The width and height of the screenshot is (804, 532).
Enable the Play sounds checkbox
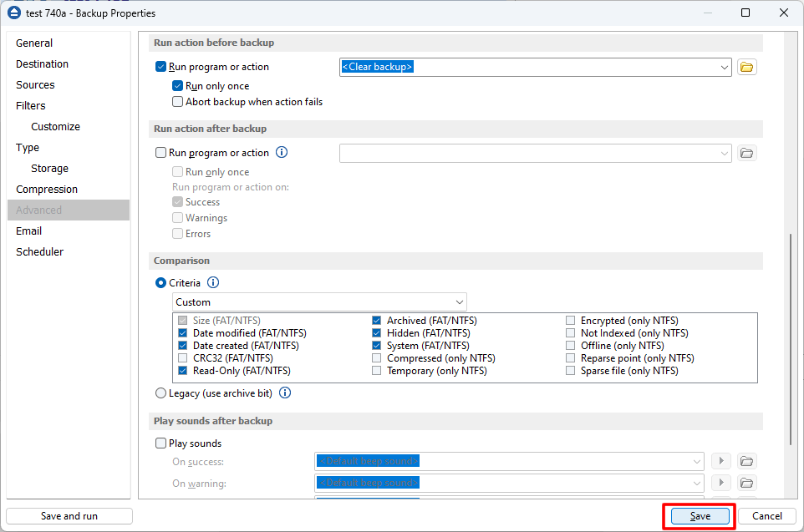161,443
